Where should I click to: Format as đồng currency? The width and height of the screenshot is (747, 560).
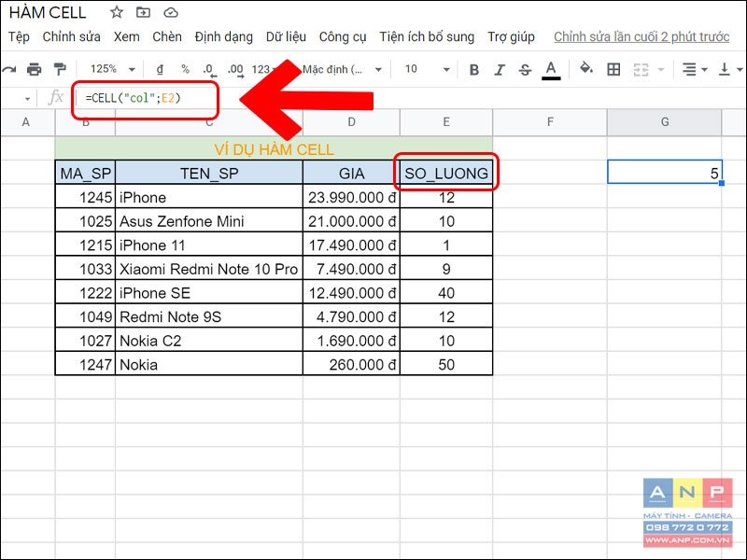click(160, 69)
